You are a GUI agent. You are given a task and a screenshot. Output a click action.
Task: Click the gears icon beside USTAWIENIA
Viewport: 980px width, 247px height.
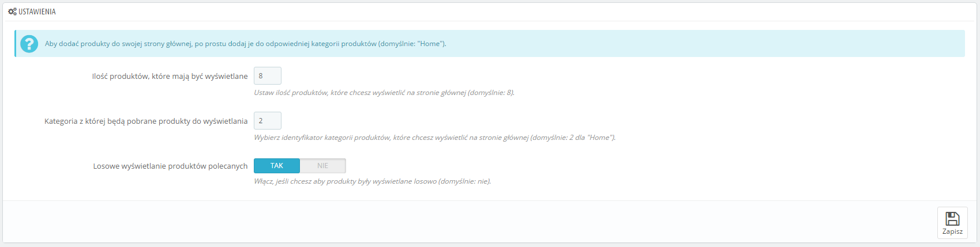(12, 12)
